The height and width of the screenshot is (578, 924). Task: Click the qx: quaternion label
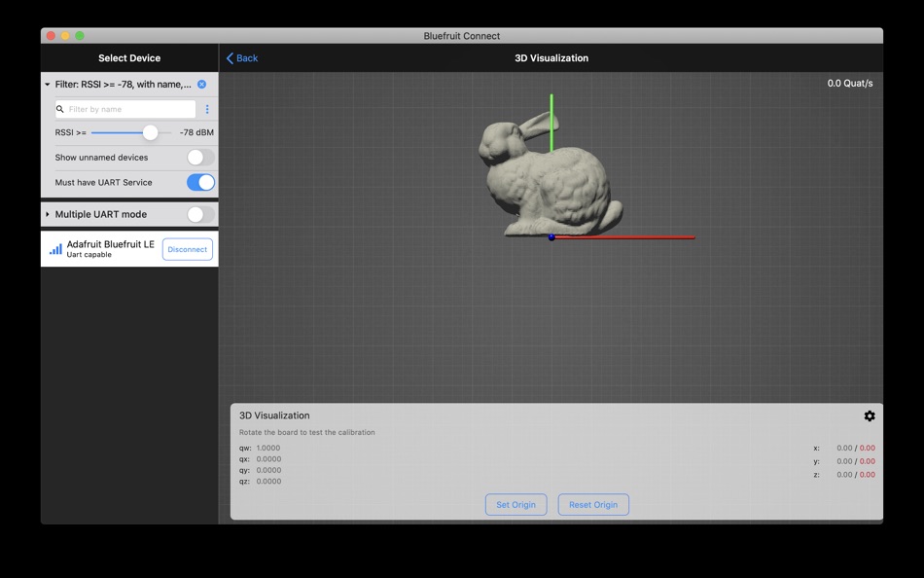pos(244,459)
